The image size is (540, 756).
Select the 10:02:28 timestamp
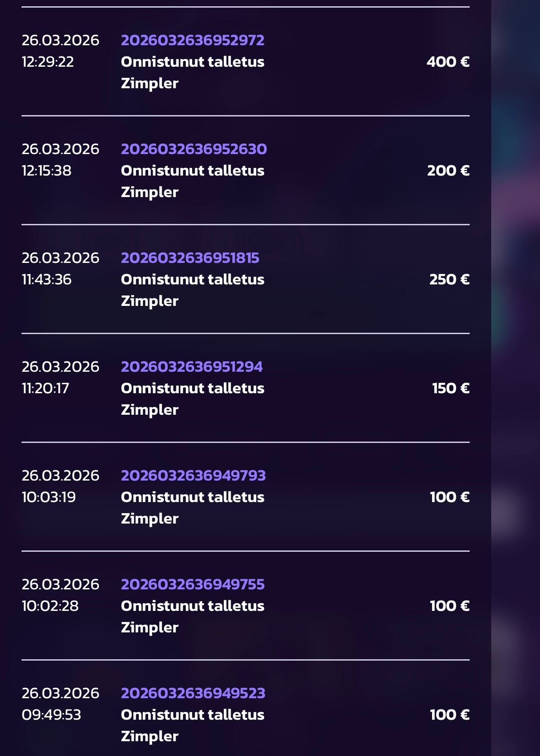50,606
